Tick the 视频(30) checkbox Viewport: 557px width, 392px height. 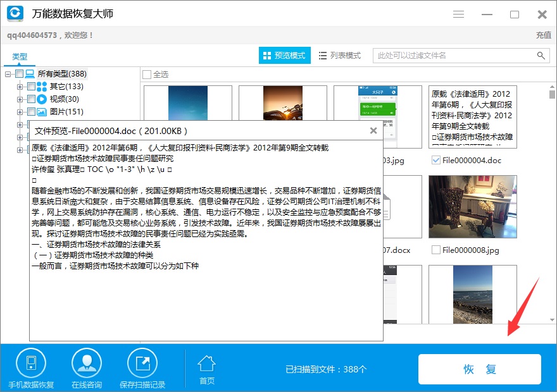click(31, 99)
